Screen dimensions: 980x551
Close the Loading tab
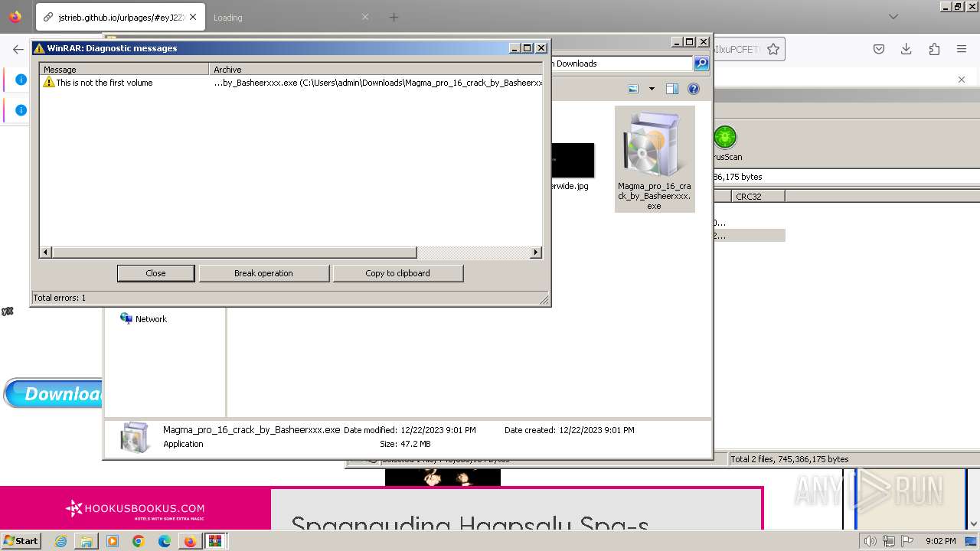365,17
